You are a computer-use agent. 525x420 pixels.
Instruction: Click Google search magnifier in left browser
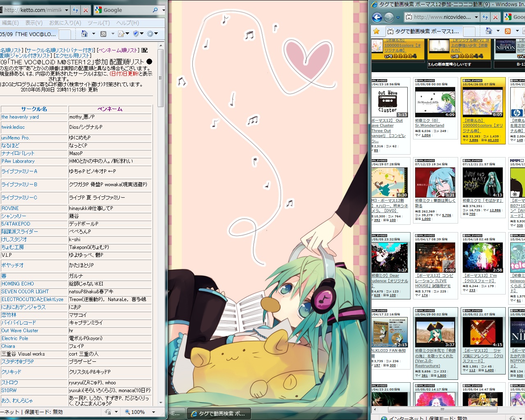pyautogui.click(x=155, y=10)
